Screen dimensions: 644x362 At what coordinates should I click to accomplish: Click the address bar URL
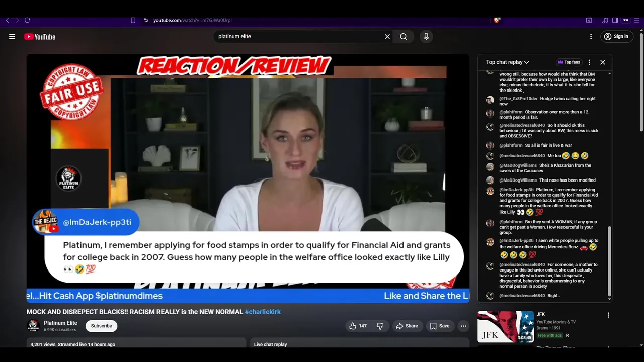coord(192,20)
